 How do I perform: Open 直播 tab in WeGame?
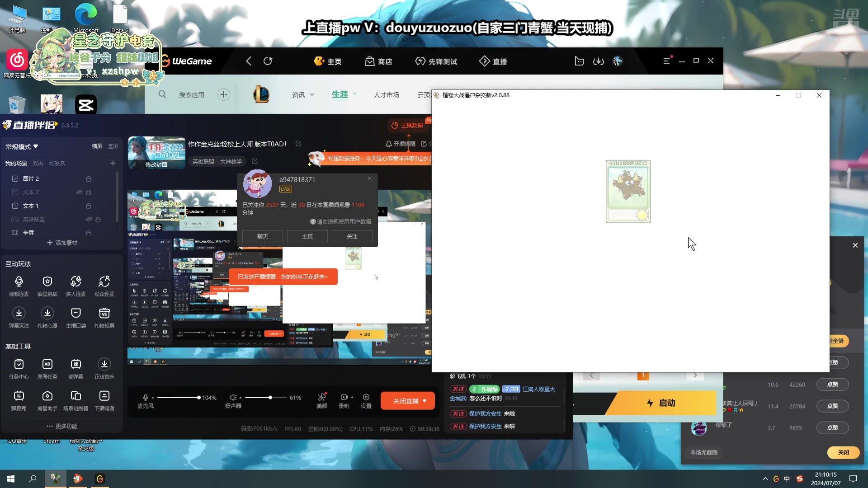click(x=493, y=61)
